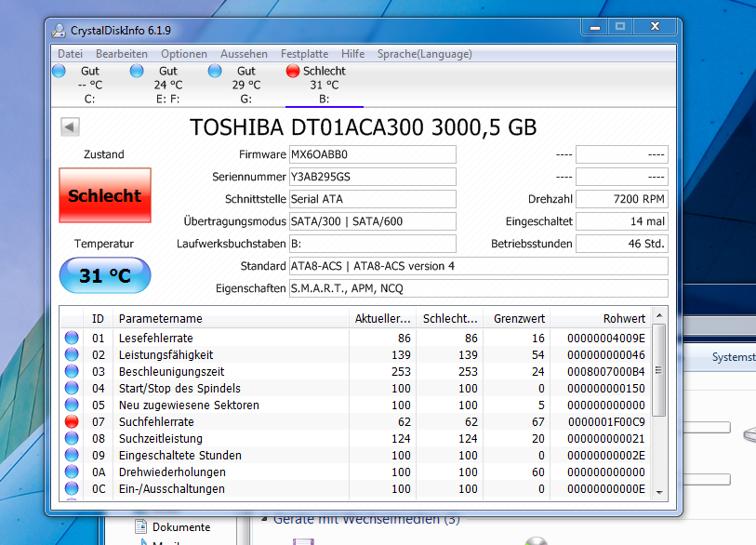The height and width of the screenshot is (545, 756).
Task: Click raw value 0000001F00C9
Action: point(606,422)
